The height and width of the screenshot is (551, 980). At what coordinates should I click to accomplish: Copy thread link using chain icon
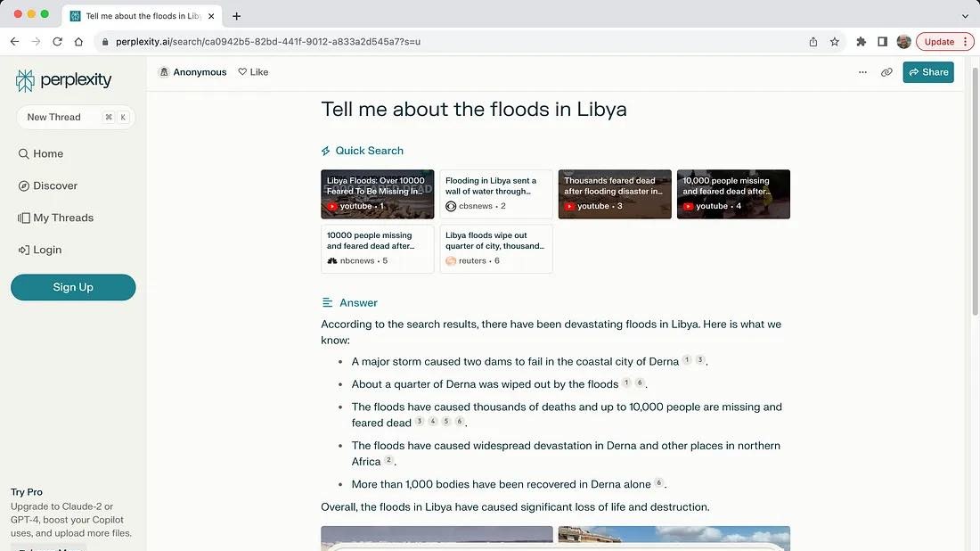pyautogui.click(x=886, y=72)
